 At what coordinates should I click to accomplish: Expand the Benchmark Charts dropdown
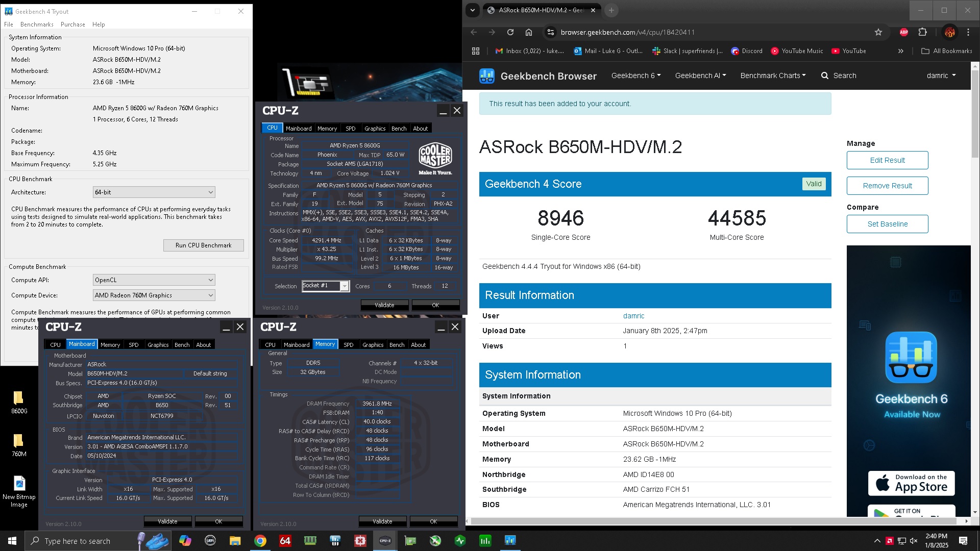[x=773, y=76]
